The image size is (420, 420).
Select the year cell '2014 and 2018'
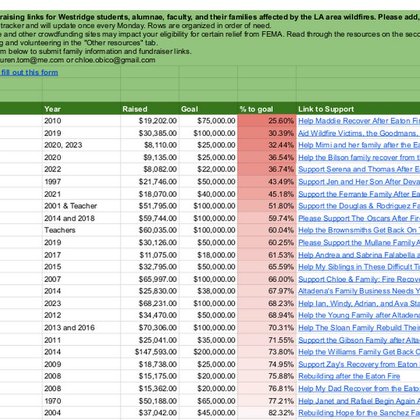[81, 218]
